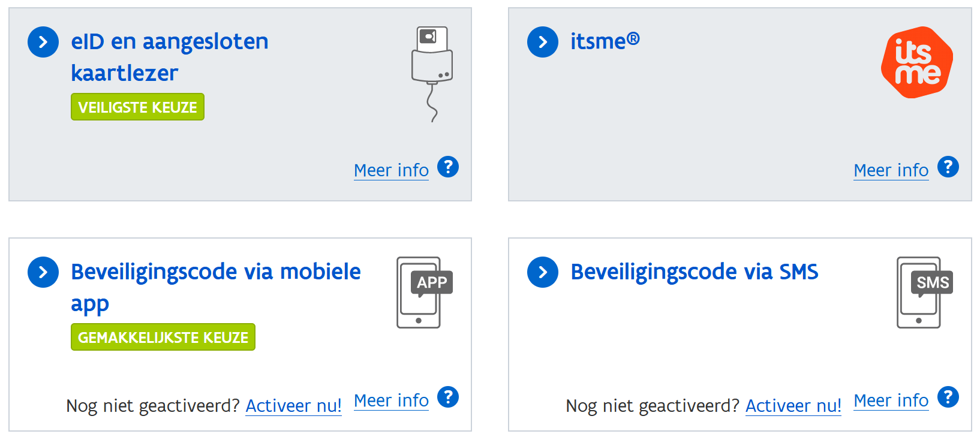Open 'Meer info' link for itsme option
Screen dimensions: 980x440
[x=891, y=170]
